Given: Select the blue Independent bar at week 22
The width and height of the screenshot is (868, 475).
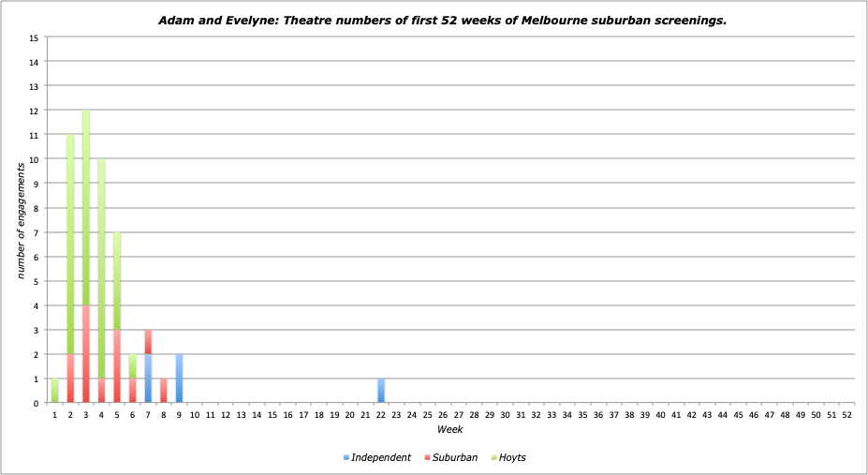Looking at the screenshot, I should pyautogui.click(x=380, y=391).
